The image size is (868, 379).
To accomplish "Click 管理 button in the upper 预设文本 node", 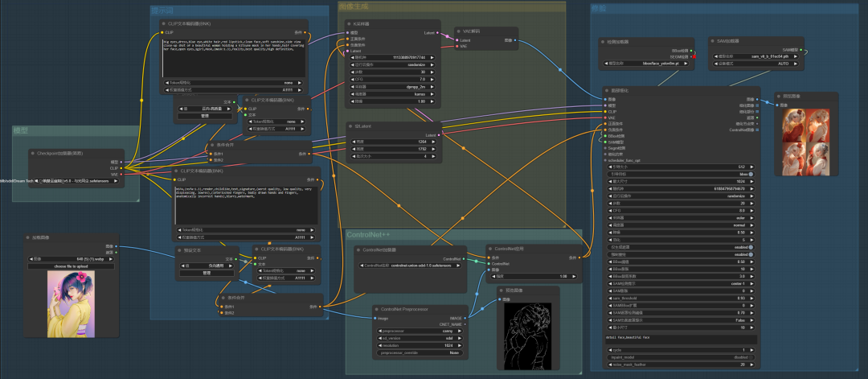I will click(x=204, y=117).
